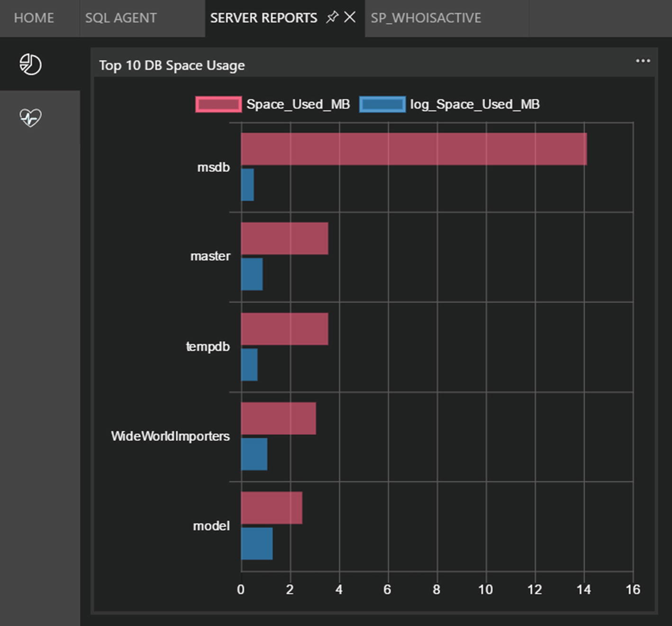Click the Space_Used_MB legend label

pos(298,104)
